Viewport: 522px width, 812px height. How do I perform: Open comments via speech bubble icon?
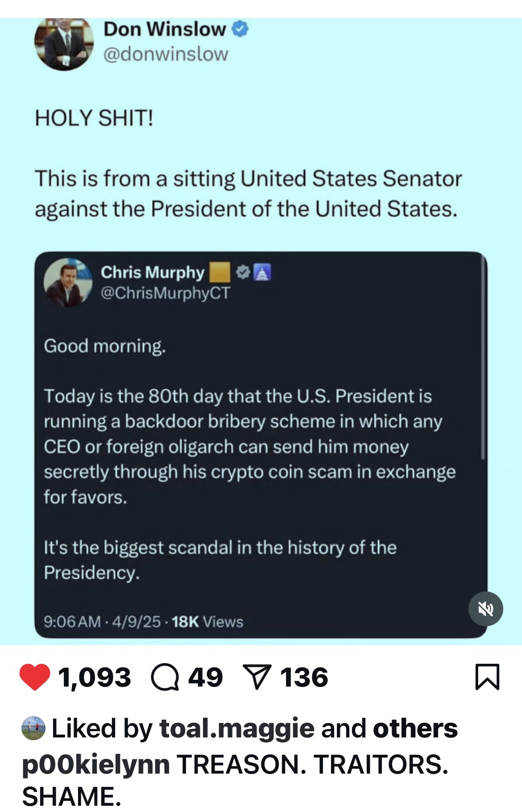[166, 678]
